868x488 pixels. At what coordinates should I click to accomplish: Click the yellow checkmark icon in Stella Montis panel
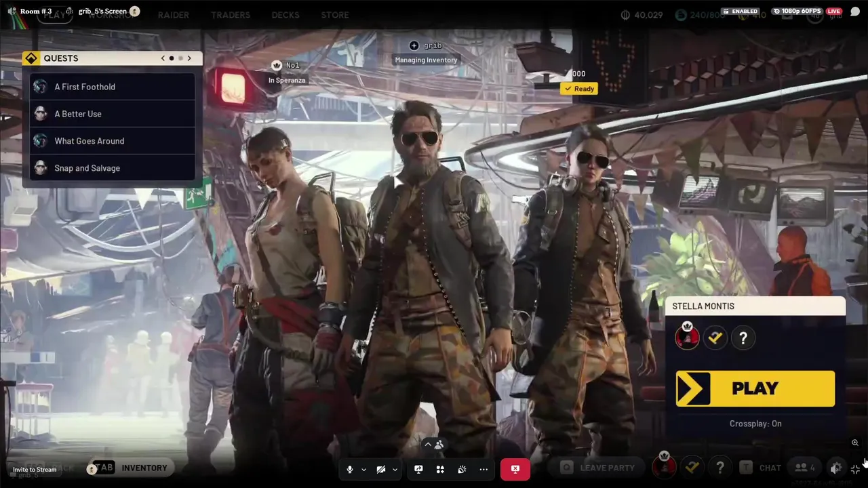(x=715, y=338)
